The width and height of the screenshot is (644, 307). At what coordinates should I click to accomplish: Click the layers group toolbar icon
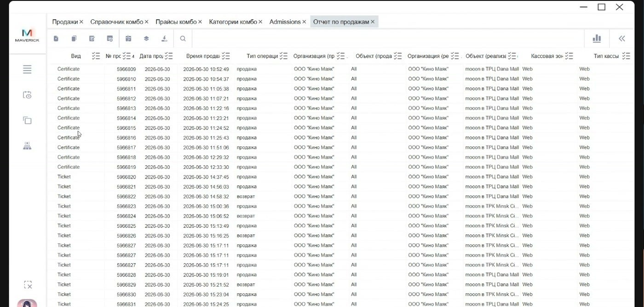point(146,39)
